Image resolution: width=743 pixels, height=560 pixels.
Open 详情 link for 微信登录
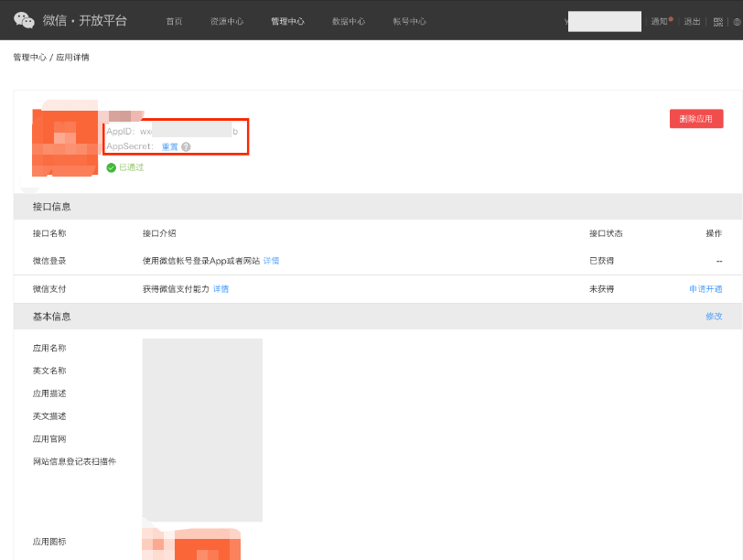271,261
